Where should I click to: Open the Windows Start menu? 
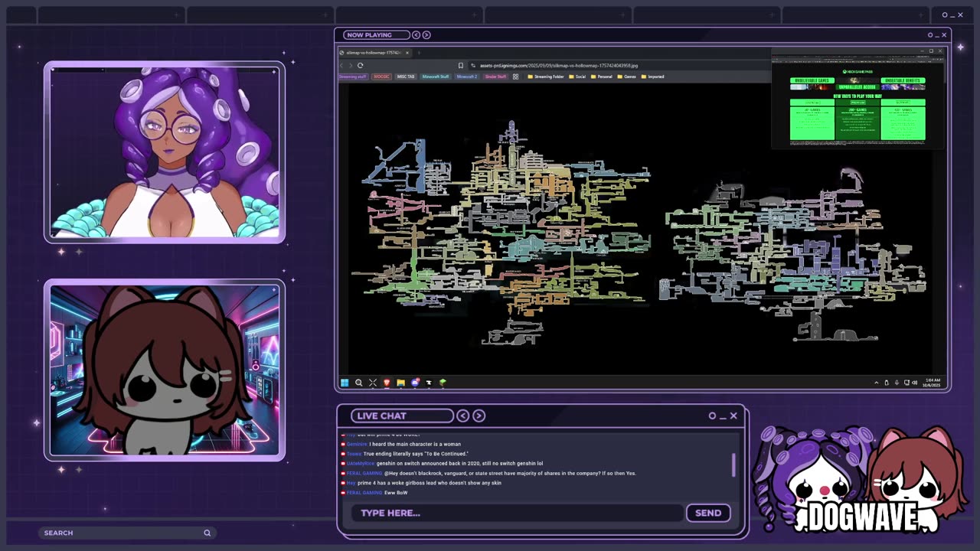(345, 383)
